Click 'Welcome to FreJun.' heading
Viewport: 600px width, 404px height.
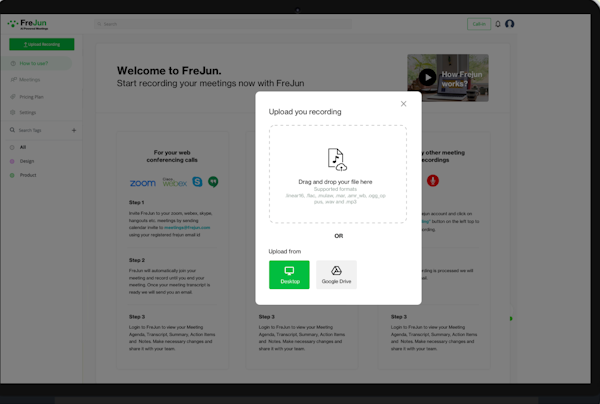(x=169, y=71)
